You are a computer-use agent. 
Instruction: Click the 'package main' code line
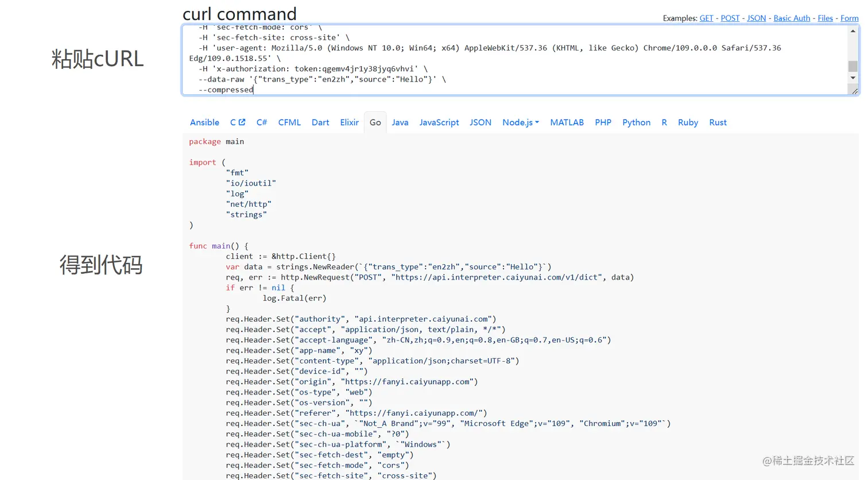[216, 141]
